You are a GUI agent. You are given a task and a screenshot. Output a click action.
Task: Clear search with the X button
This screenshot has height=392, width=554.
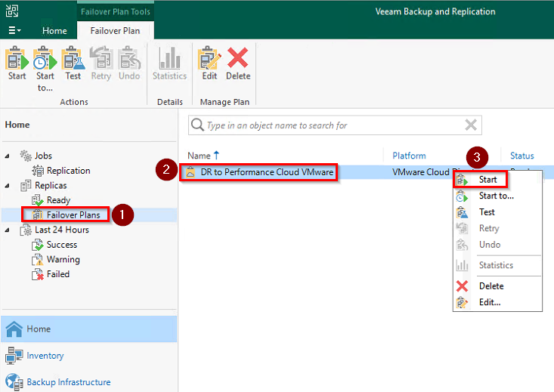tap(471, 125)
